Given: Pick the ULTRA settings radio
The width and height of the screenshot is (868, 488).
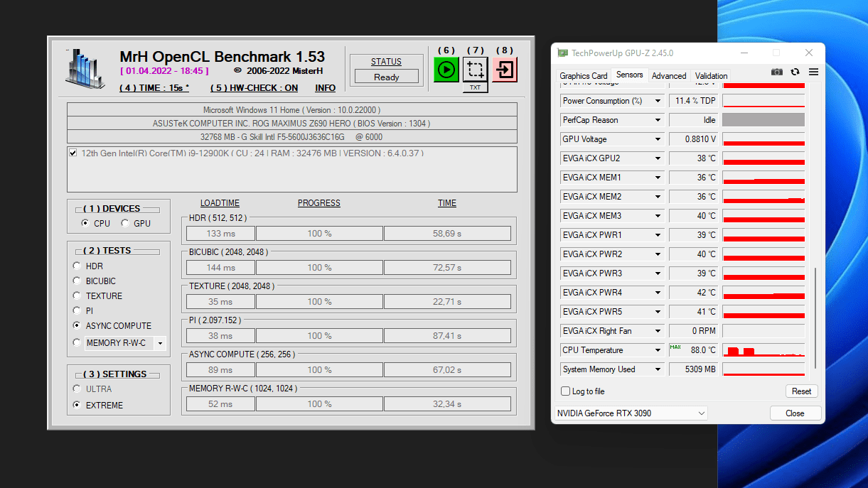Looking at the screenshot, I should (77, 389).
